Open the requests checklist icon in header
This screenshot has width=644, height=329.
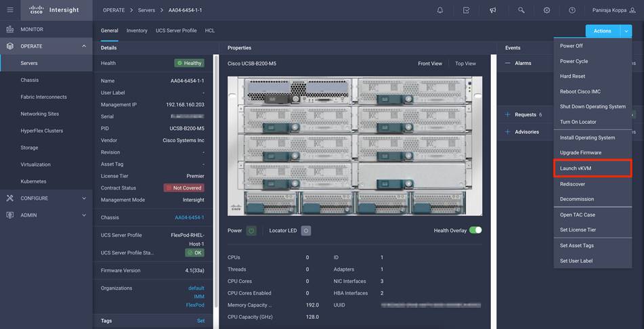pyautogui.click(x=466, y=10)
